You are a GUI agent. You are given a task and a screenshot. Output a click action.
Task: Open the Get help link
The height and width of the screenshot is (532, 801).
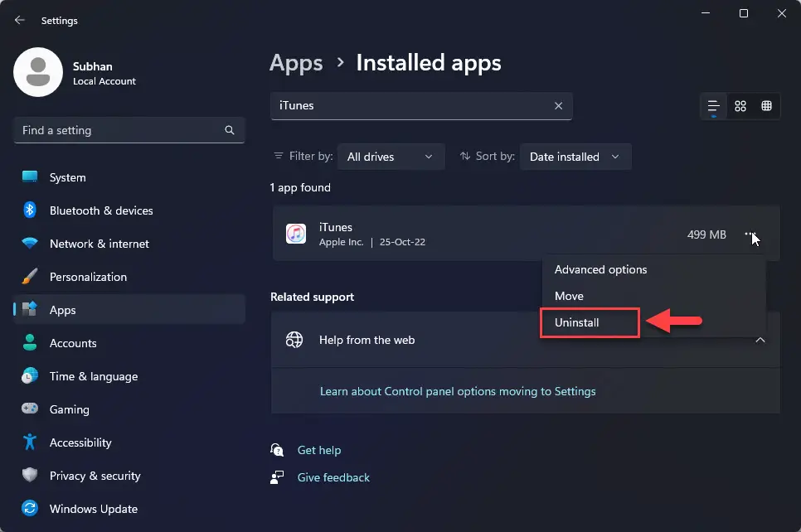pyautogui.click(x=319, y=450)
